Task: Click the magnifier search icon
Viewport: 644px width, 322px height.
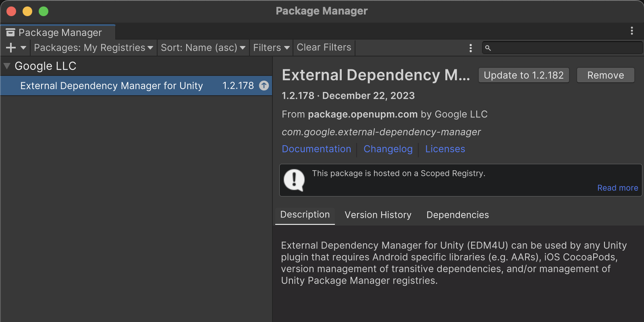Action: [x=488, y=48]
